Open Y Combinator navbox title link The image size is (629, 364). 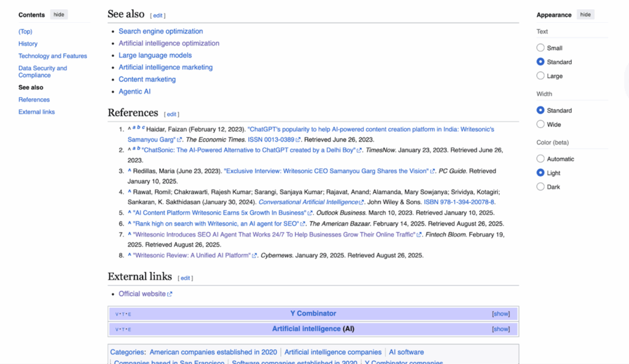coord(313,313)
